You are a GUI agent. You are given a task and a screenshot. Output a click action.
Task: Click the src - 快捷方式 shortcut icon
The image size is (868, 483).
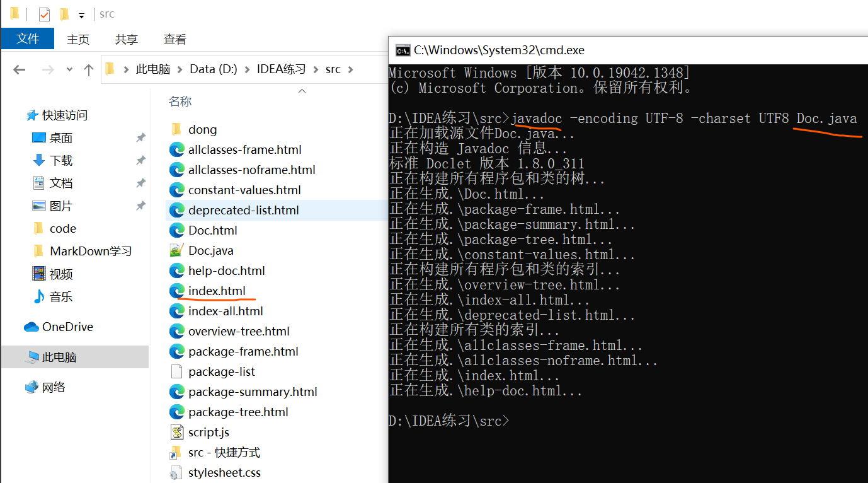pos(176,453)
